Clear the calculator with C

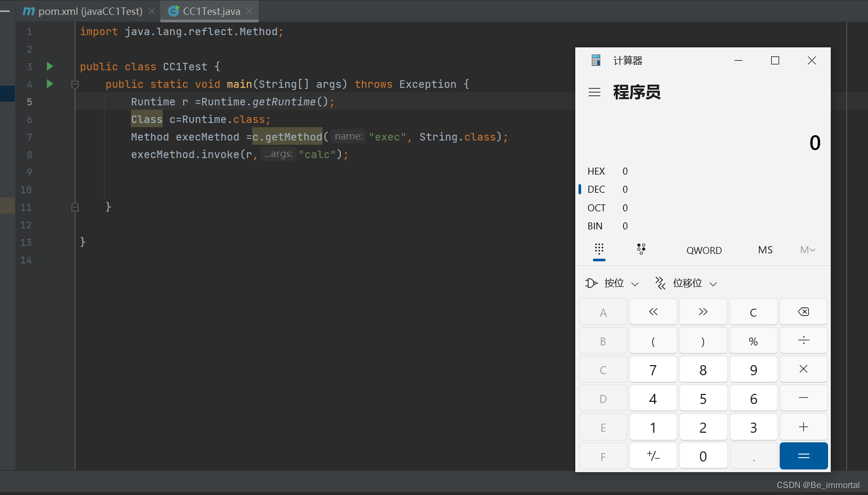[x=753, y=312]
